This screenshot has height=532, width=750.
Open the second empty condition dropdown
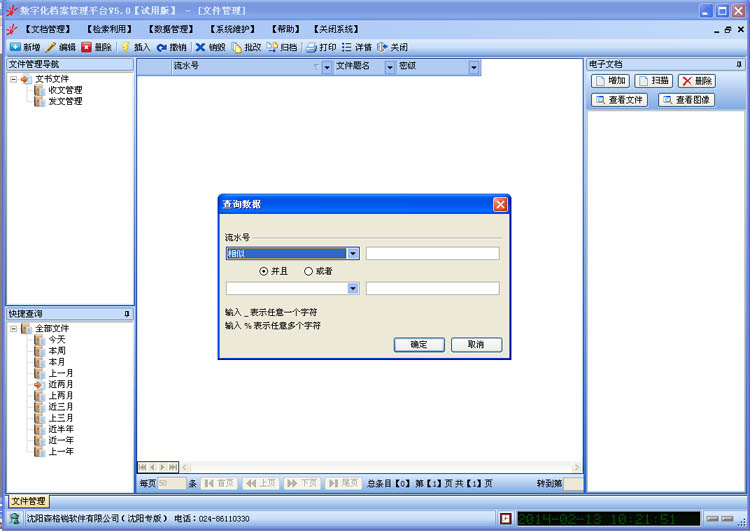click(353, 289)
